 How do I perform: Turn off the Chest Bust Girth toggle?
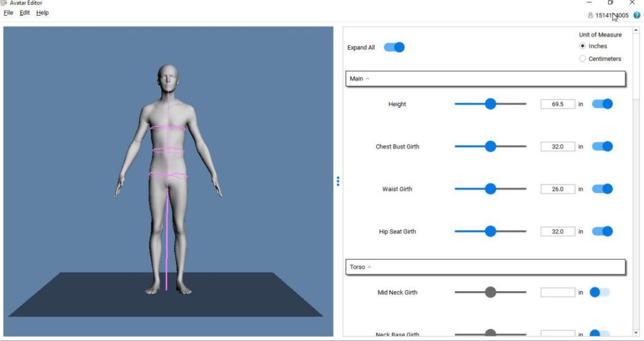[x=602, y=147]
